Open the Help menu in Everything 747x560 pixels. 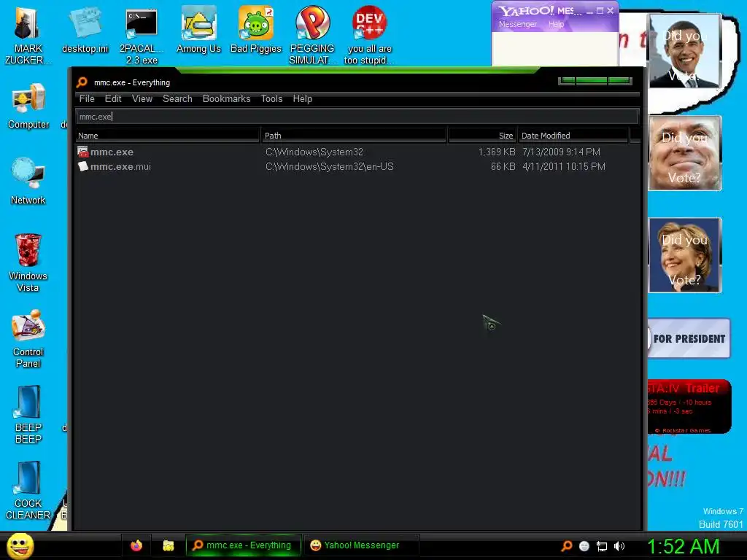(x=303, y=98)
